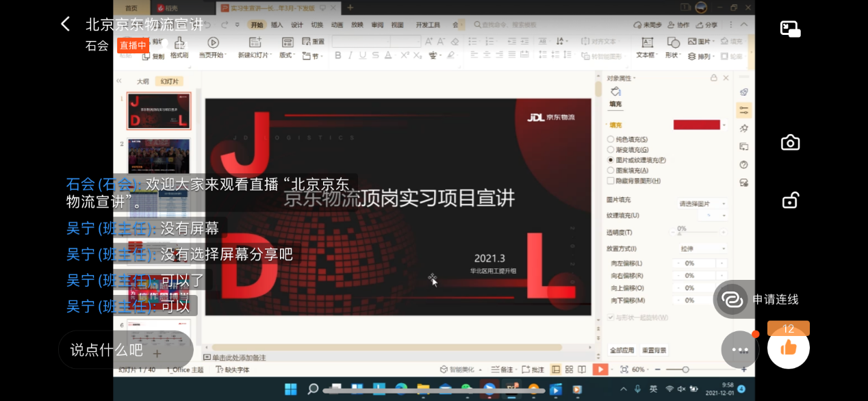Click the 全部应用 button
Viewport: 868px width, 401px height.
click(x=622, y=350)
